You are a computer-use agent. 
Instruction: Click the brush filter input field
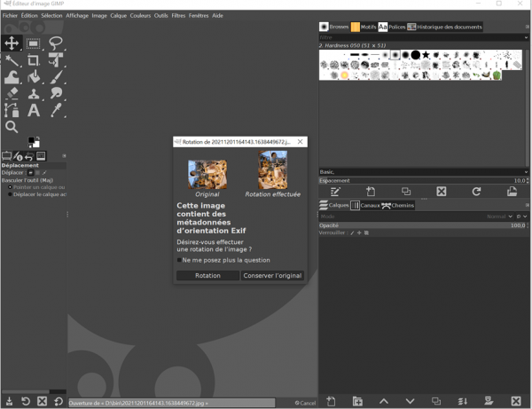[420, 37]
